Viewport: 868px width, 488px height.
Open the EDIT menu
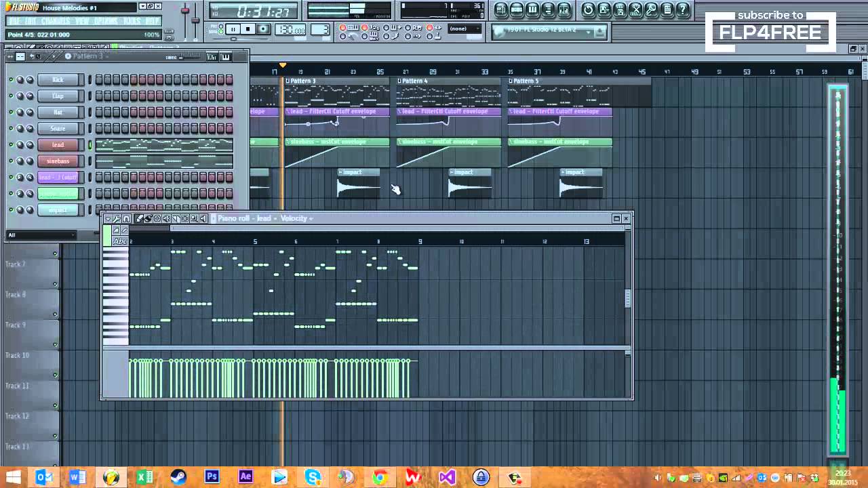pos(31,21)
